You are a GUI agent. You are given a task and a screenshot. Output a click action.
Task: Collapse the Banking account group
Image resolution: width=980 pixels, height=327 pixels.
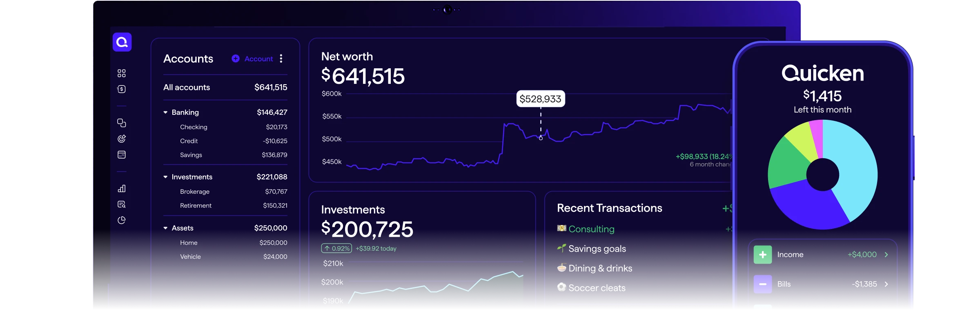[x=165, y=112]
